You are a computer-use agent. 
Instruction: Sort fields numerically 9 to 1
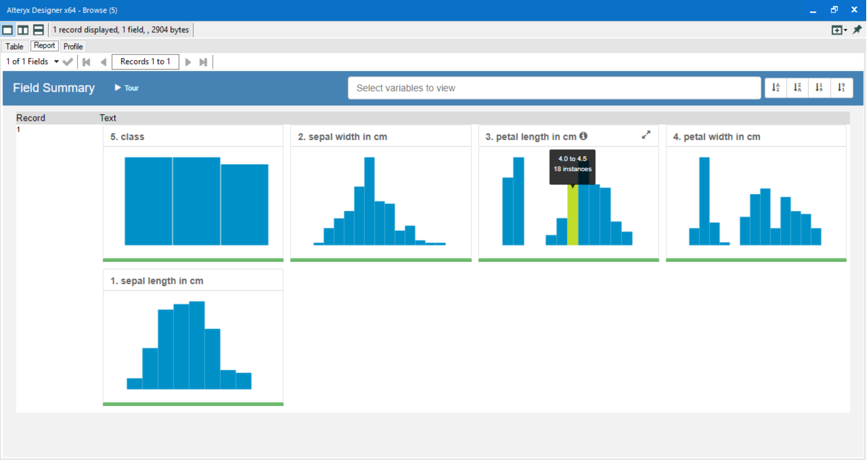tap(842, 87)
